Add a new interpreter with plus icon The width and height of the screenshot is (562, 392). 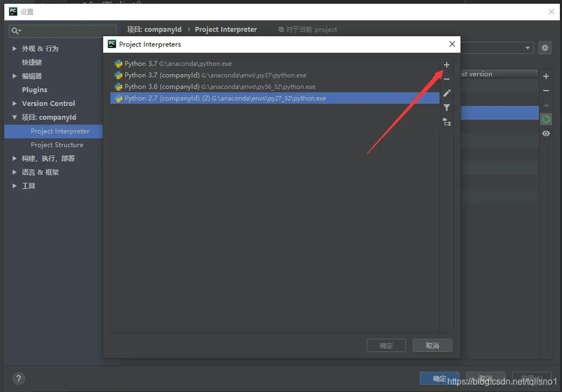coord(447,65)
